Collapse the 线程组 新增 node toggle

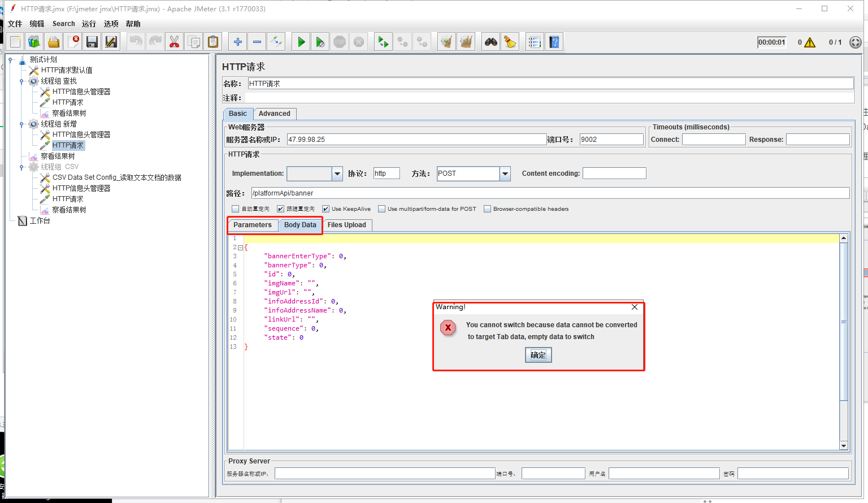(x=21, y=124)
